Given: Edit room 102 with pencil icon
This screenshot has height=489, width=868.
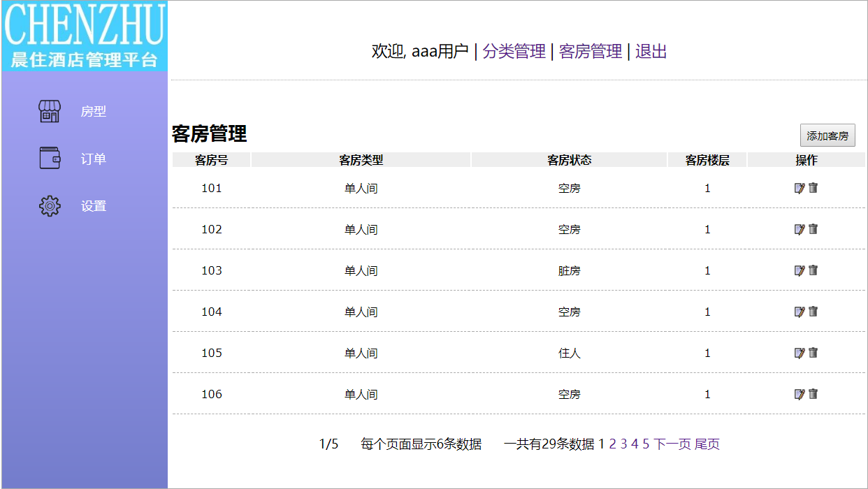Looking at the screenshot, I should 800,229.
